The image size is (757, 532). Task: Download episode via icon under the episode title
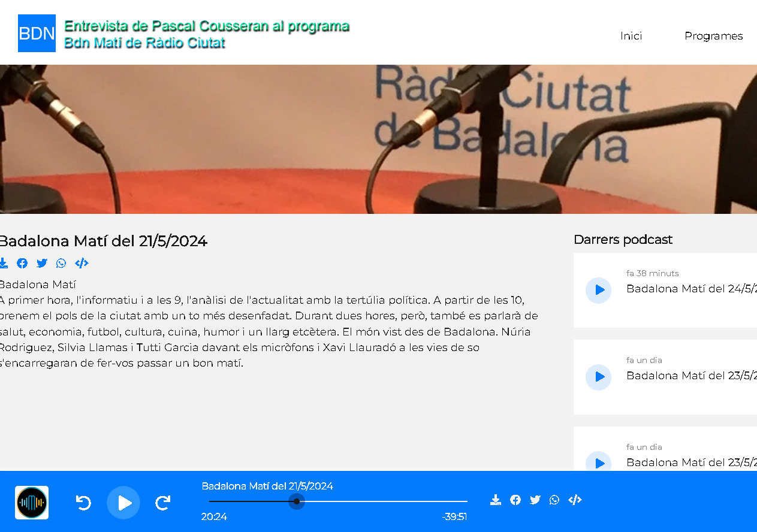pos(3,263)
